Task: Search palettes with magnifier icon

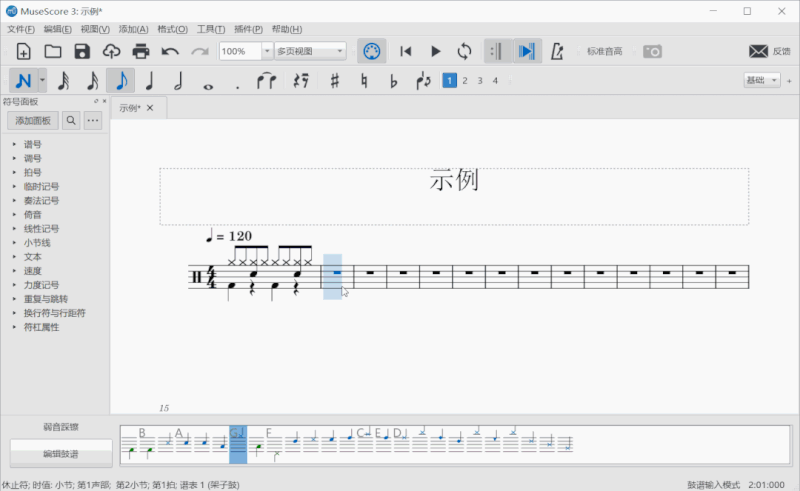Action: coord(71,120)
